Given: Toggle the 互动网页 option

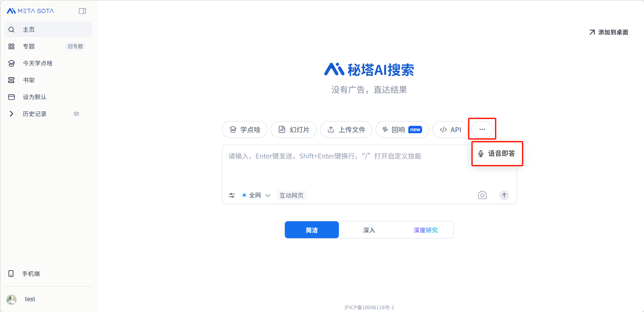Looking at the screenshot, I should click(291, 195).
